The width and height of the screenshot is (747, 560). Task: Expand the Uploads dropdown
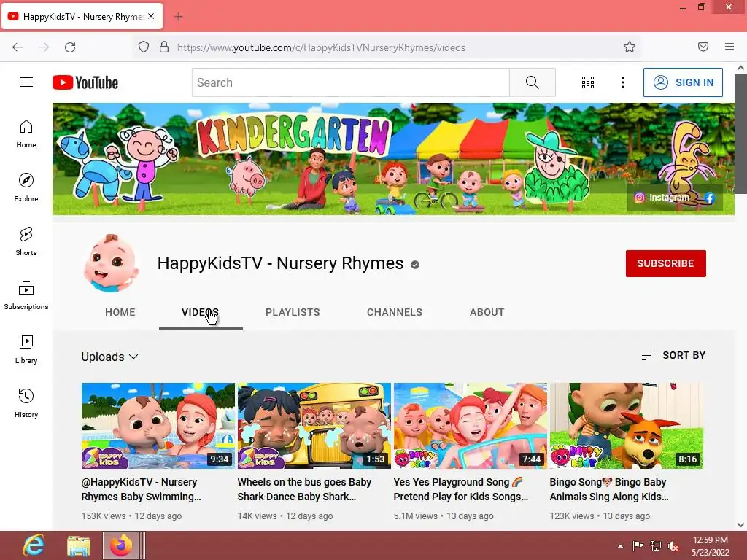[109, 357]
